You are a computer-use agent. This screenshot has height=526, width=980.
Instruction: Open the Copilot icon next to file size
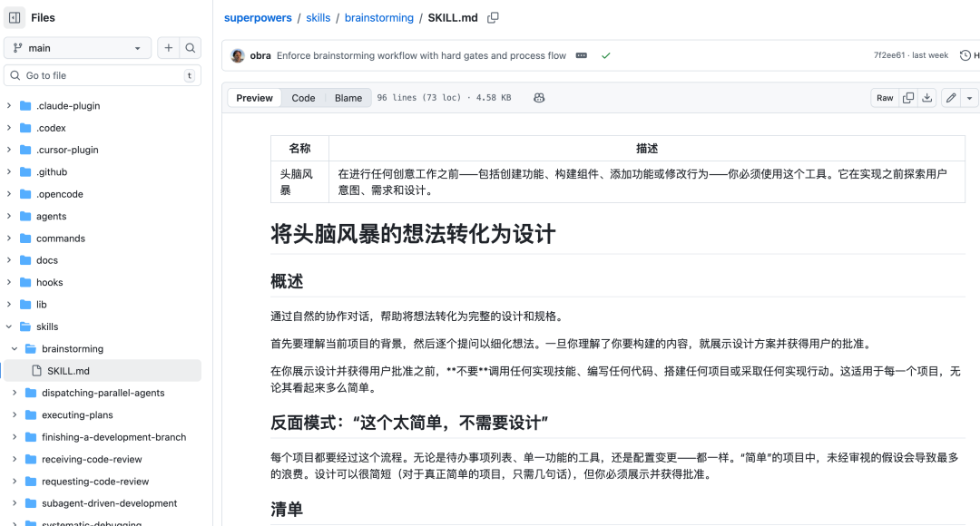point(539,97)
